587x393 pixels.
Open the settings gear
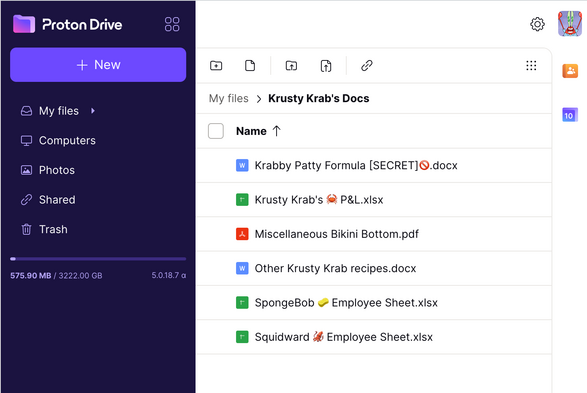537,24
